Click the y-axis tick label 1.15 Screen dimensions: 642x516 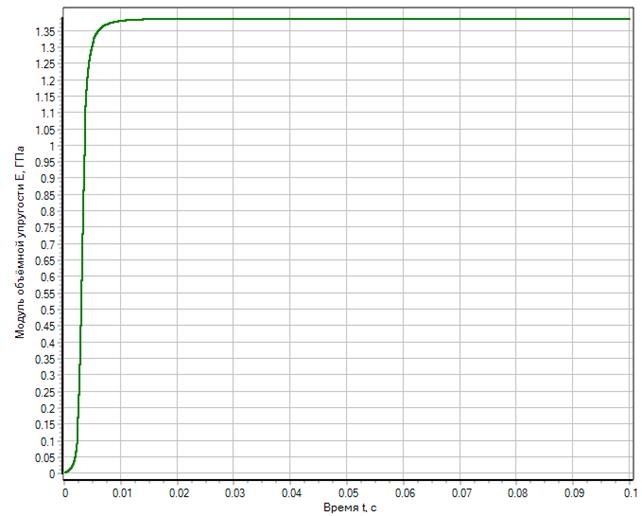(45, 97)
